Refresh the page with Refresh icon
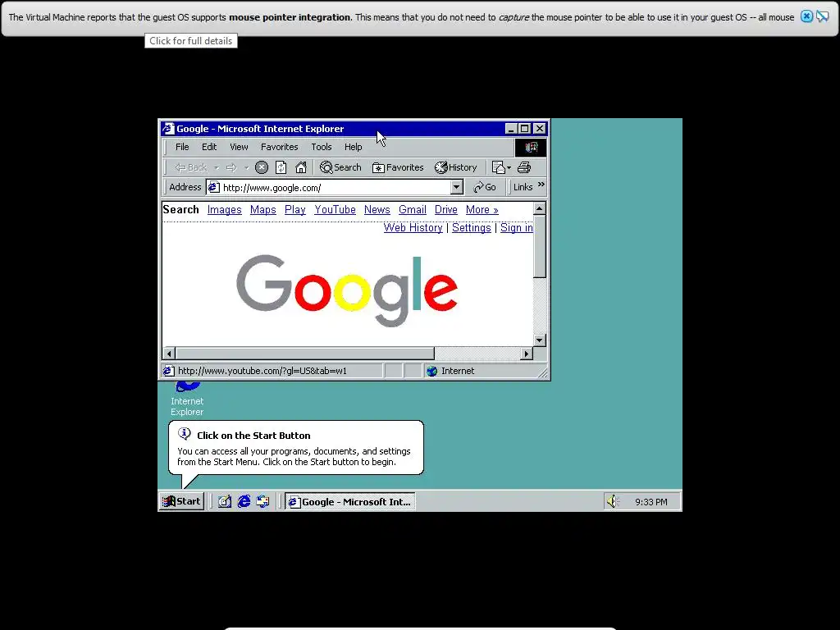 tap(281, 167)
